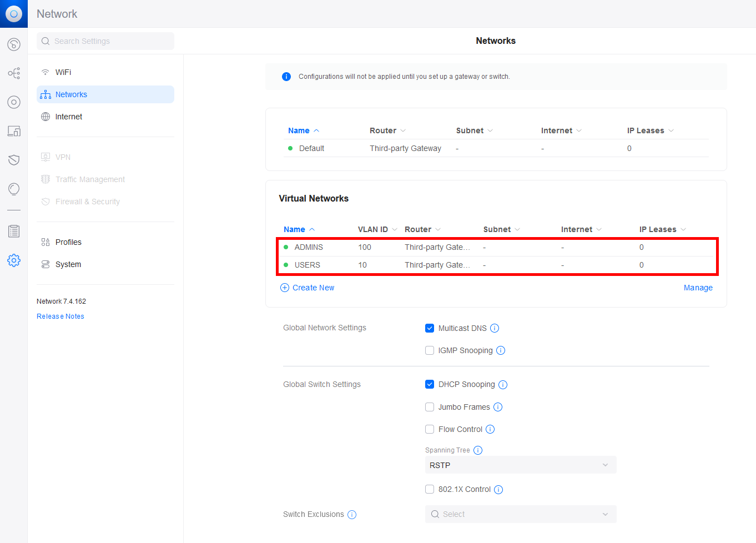Viewport: 756px width, 543px height.
Task: Select the Settings gear icon
Action: (13, 260)
